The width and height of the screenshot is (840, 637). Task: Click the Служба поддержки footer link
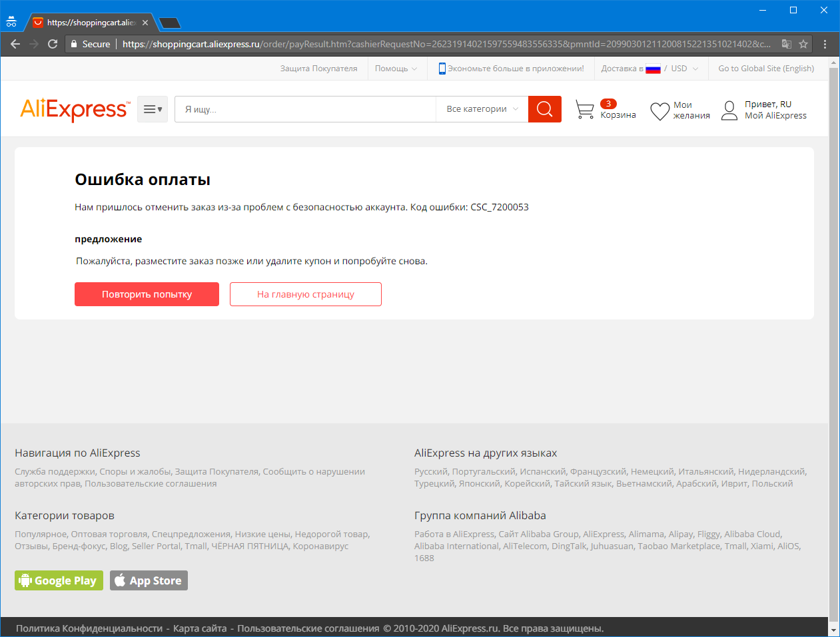pyautogui.click(x=55, y=472)
